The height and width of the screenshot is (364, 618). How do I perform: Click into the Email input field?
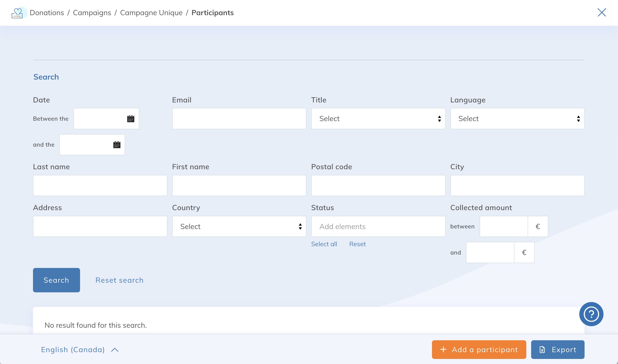(x=239, y=119)
